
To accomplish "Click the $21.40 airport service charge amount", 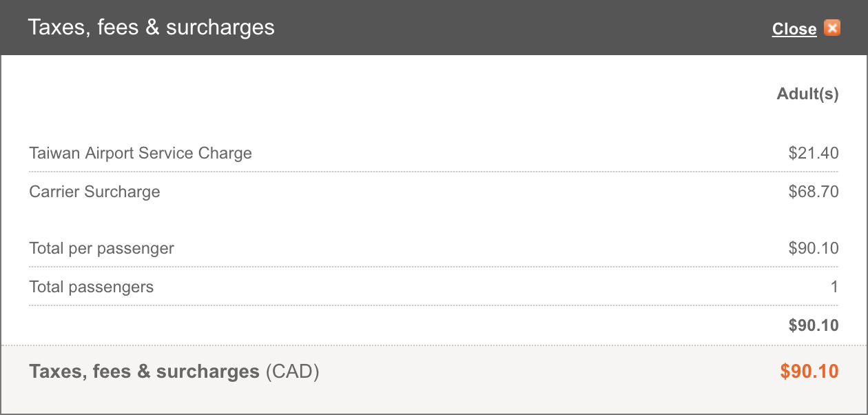I will 814,153.
